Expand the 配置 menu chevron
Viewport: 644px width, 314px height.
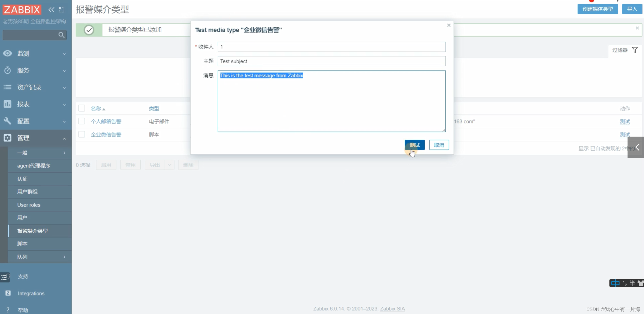pyautogui.click(x=64, y=122)
